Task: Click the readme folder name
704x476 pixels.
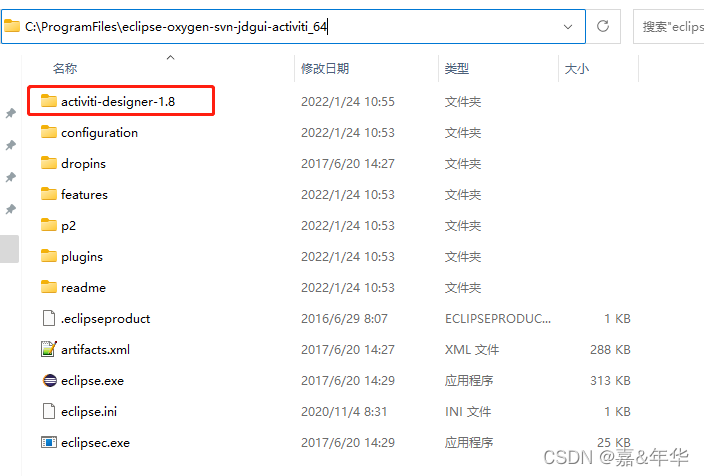Action: [x=84, y=287]
